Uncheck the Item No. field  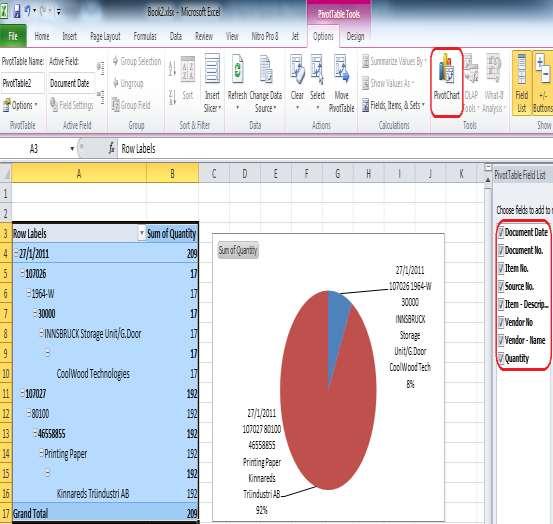501,268
